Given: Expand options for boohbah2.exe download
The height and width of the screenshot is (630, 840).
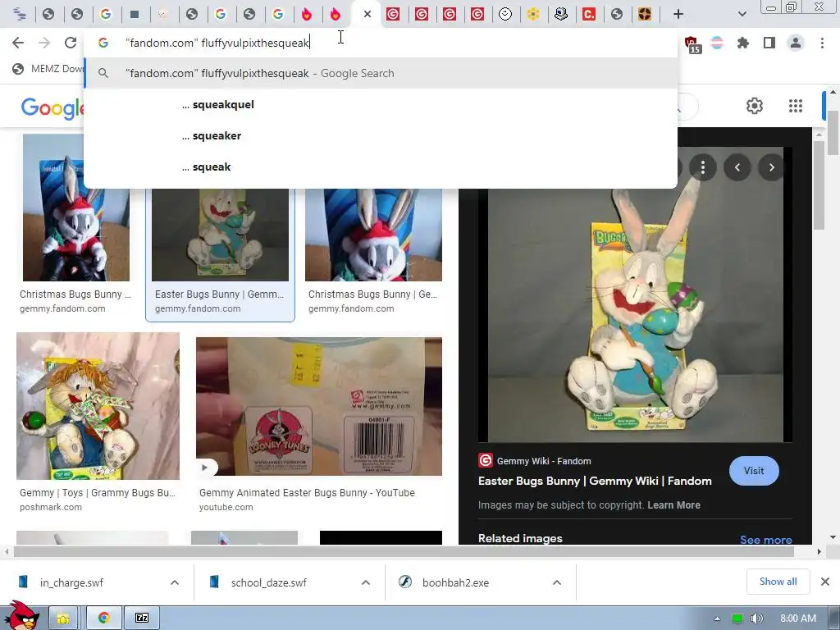Looking at the screenshot, I should pos(557,582).
